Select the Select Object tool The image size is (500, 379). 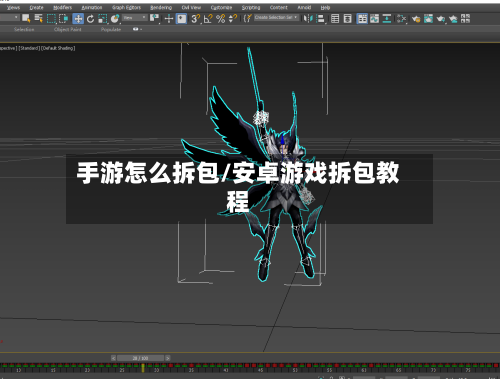tap(26, 18)
